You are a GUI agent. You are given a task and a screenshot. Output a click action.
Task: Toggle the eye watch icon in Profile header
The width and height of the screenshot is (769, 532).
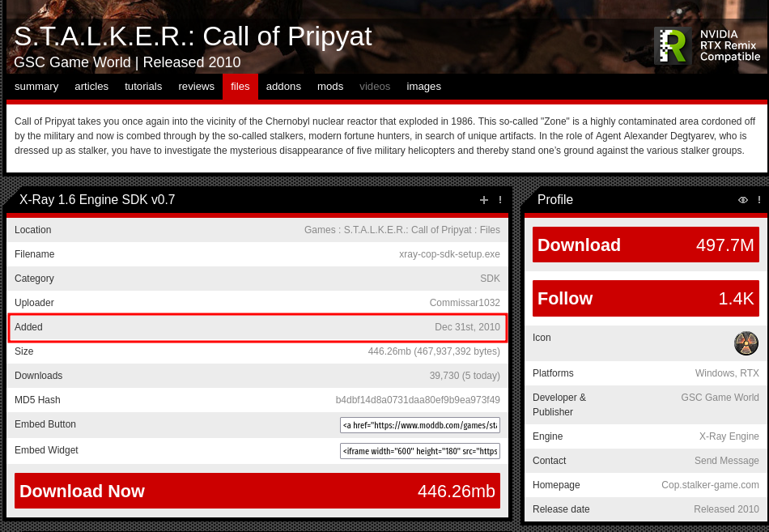(x=742, y=200)
